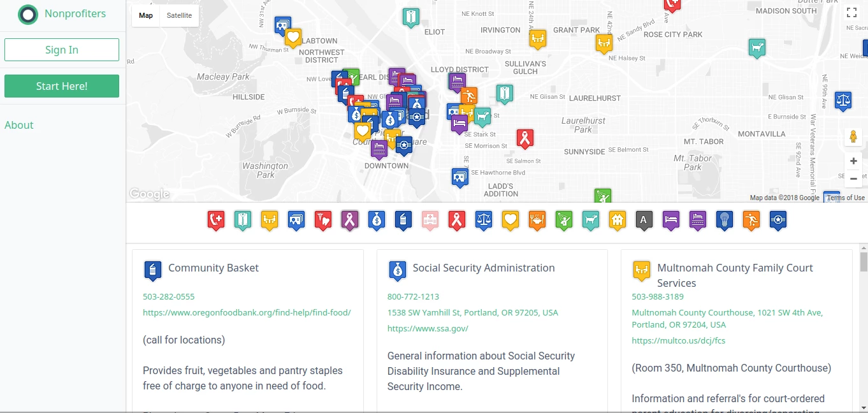The width and height of the screenshot is (868, 413).
Task: Filter by yellow heart icon
Action: coord(510,221)
